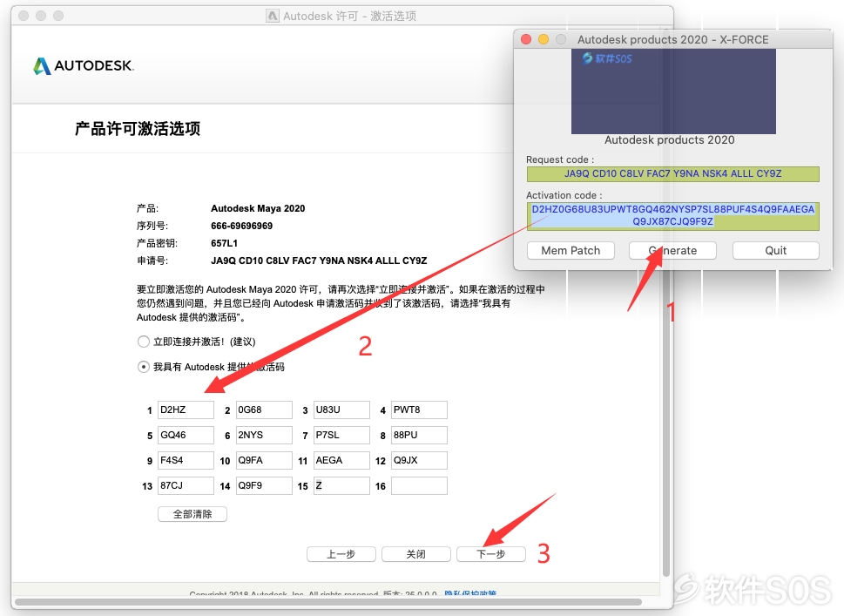844x616 pixels.
Task: Click the serial number 666-69696969 text
Action: tap(241, 226)
